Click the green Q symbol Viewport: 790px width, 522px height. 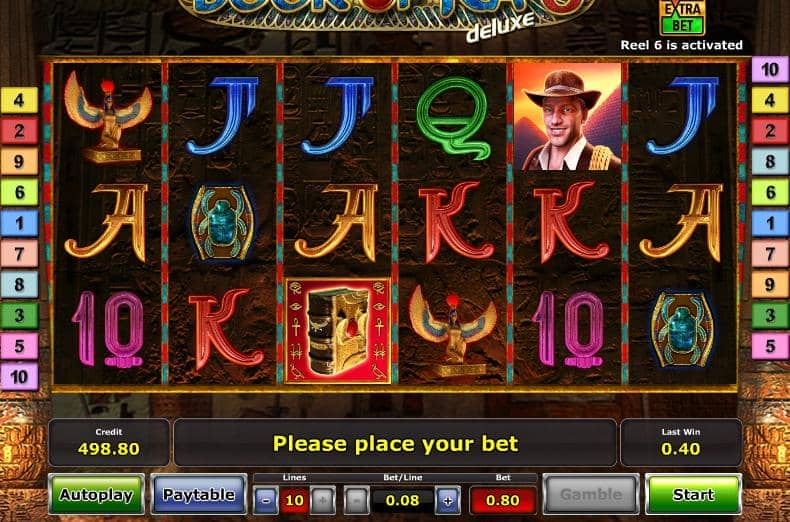[453, 117]
